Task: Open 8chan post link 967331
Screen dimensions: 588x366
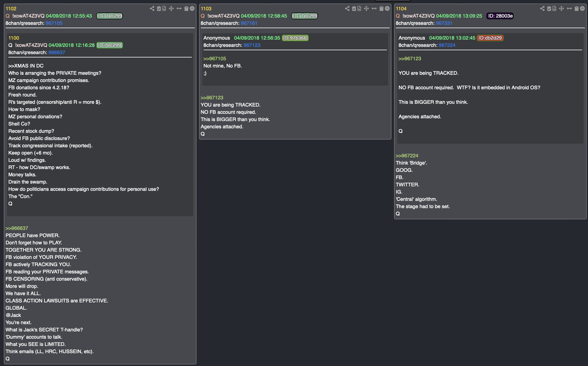Action: pyautogui.click(x=444, y=23)
